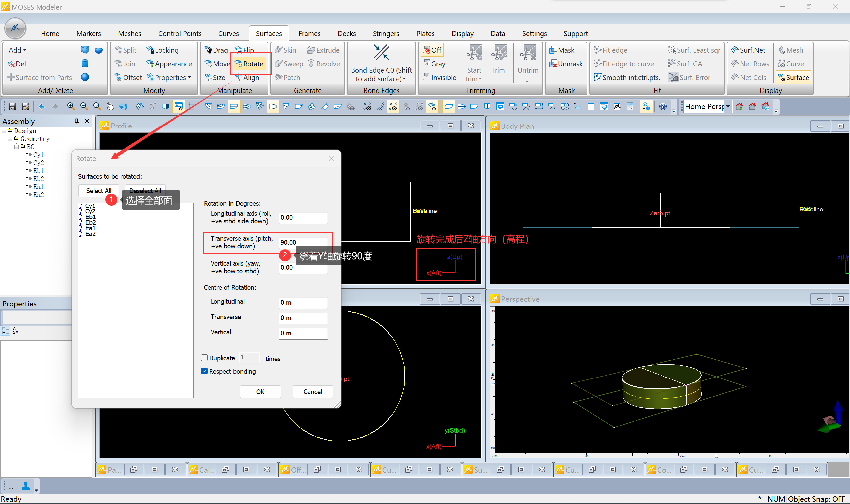Image resolution: width=850 pixels, height=504 pixels.
Task: Click the Flip surface icon
Action: 239,50
